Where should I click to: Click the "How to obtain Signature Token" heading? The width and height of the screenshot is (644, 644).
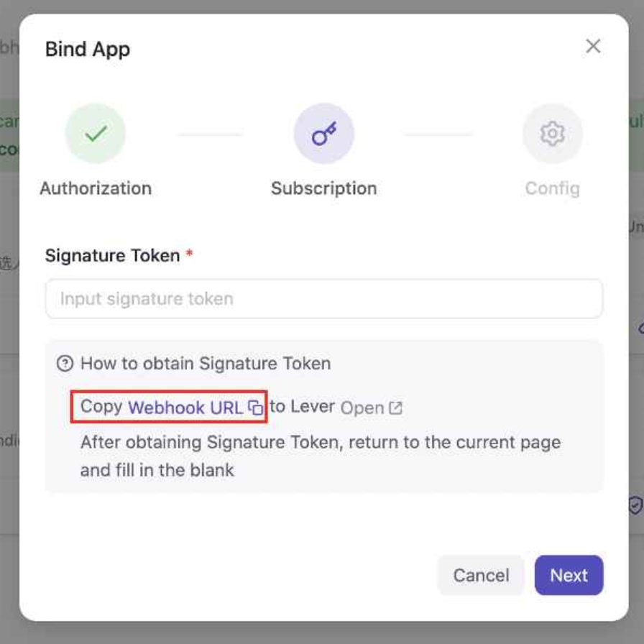tap(206, 364)
